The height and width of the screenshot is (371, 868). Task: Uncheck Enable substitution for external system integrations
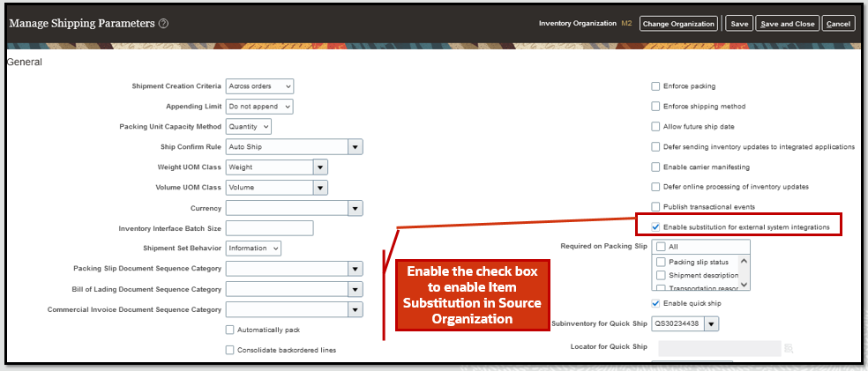coord(656,226)
